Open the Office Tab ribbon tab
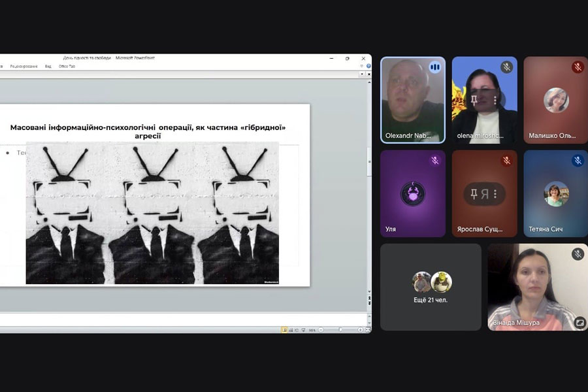 67,66
